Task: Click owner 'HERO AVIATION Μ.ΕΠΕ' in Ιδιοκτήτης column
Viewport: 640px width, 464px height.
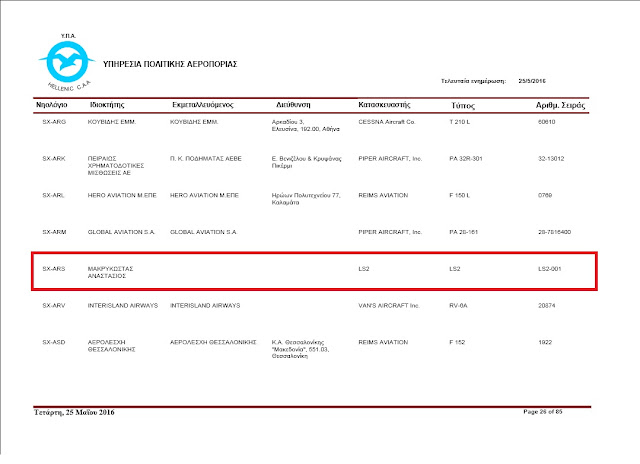Action: point(122,195)
